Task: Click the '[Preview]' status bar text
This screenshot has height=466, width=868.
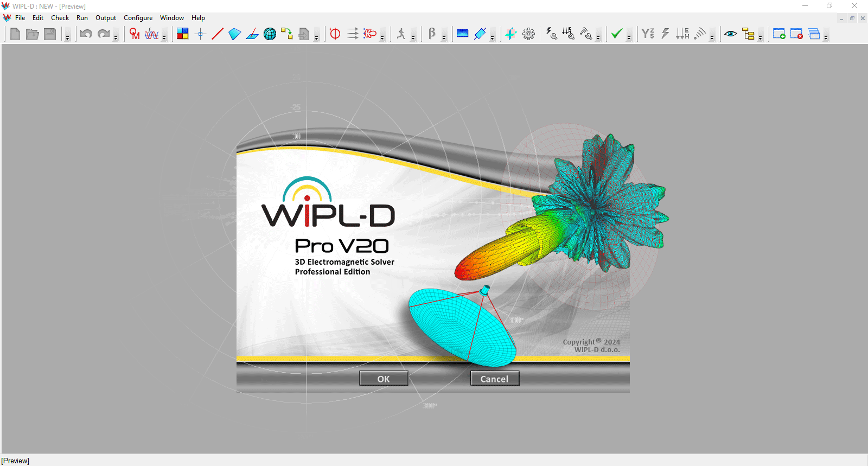Action: click(15, 461)
